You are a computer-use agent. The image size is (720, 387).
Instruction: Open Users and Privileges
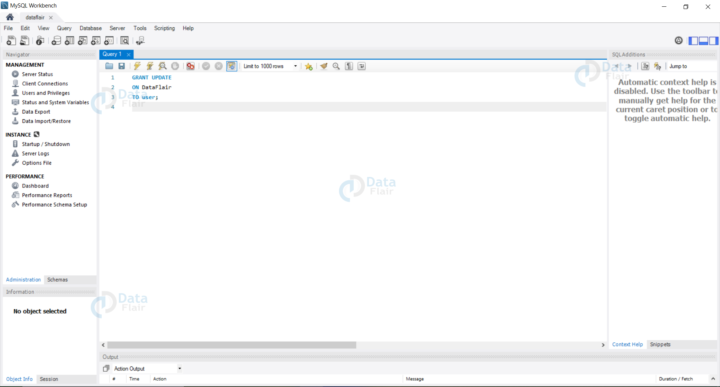(46, 93)
